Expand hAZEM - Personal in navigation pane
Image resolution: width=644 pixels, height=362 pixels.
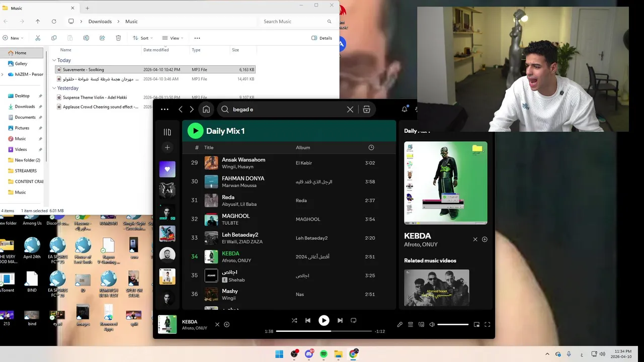pos(3,74)
